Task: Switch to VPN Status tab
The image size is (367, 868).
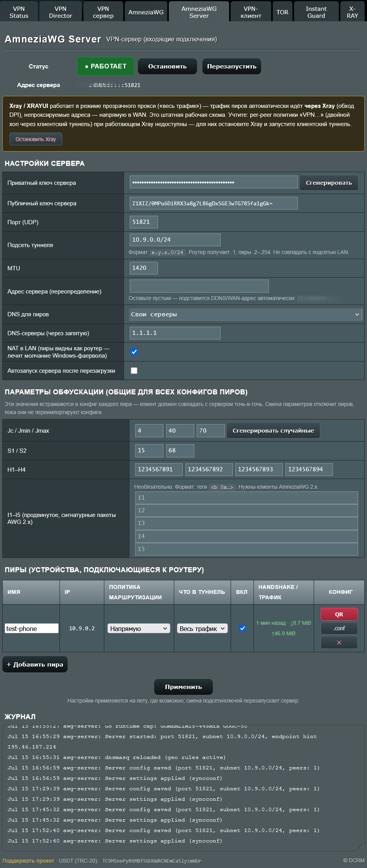Action: pyautogui.click(x=19, y=12)
